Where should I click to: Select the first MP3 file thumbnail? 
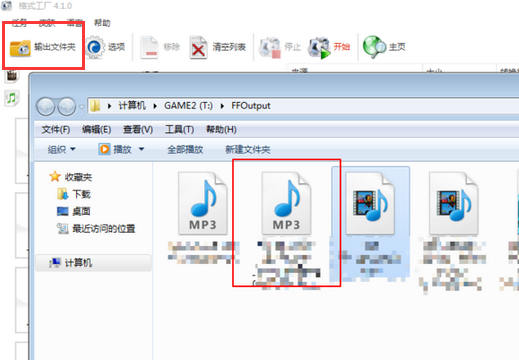[x=202, y=203]
